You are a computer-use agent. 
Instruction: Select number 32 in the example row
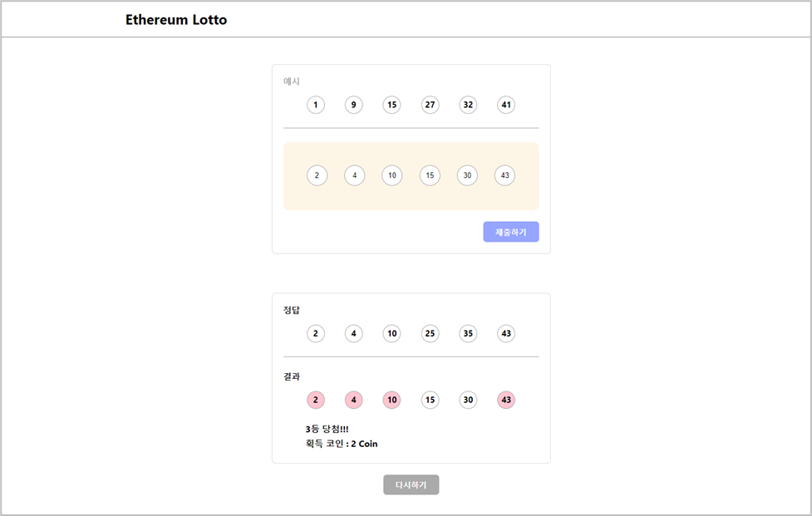[x=468, y=105]
